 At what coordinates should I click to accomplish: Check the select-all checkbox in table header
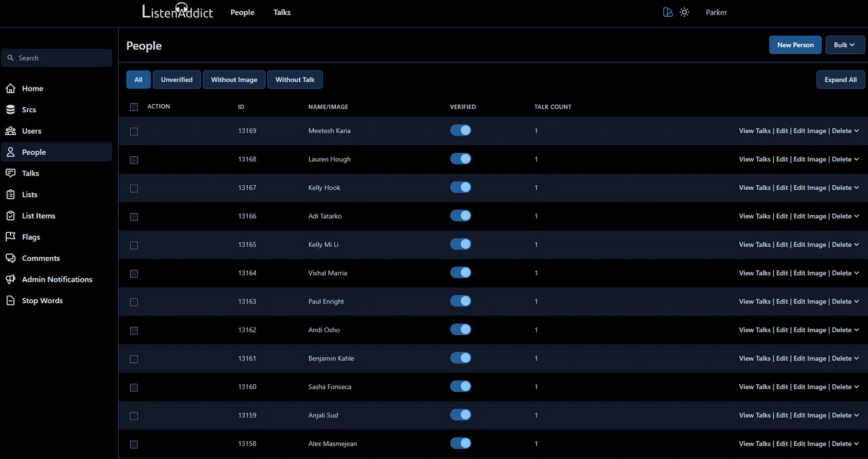coord(134,107)
